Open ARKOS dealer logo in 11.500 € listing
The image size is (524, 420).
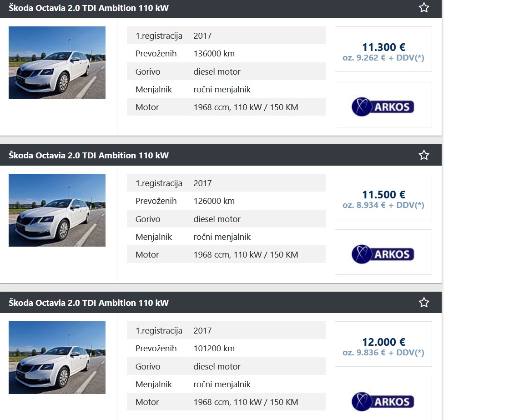[x=383, y=254]
